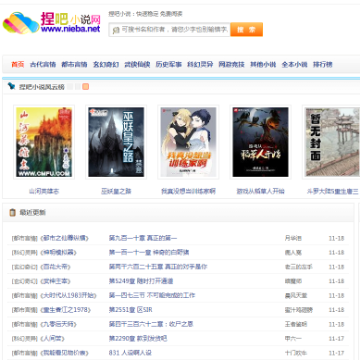The image size is (360, 360).
Task: Open the 科幻灵异 category in nav bar
Action: (200, 64)
